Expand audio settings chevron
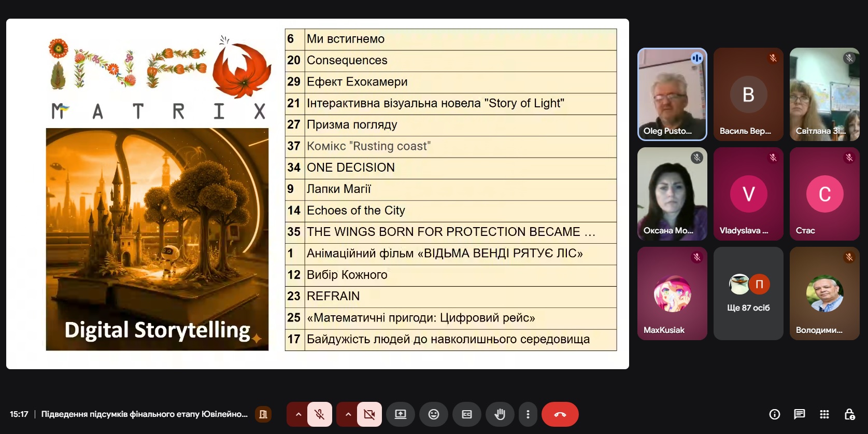 pyautogui.click(x=298, y=414)
